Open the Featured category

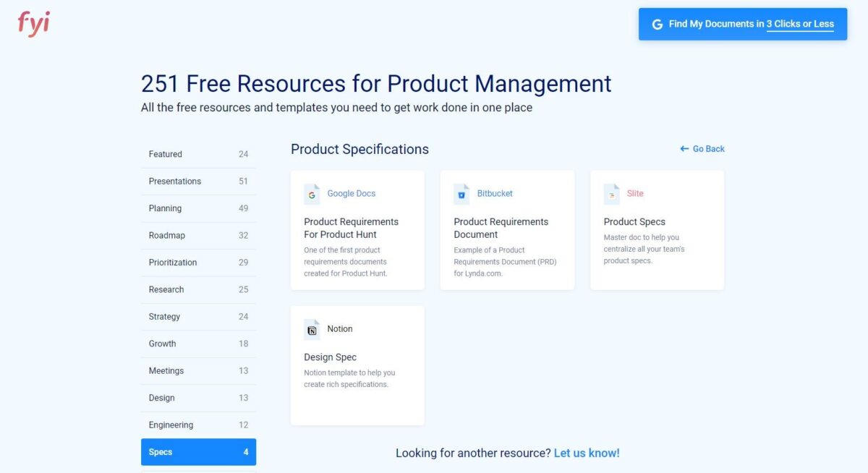point(198,154)
